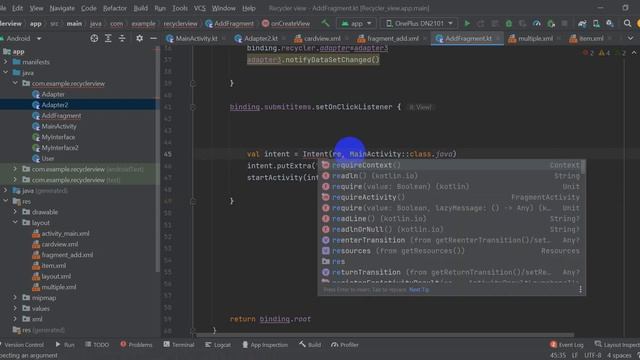Click the 45:35 cursor position indicator
Screen dimensions: 640x360
click(558, 356)
